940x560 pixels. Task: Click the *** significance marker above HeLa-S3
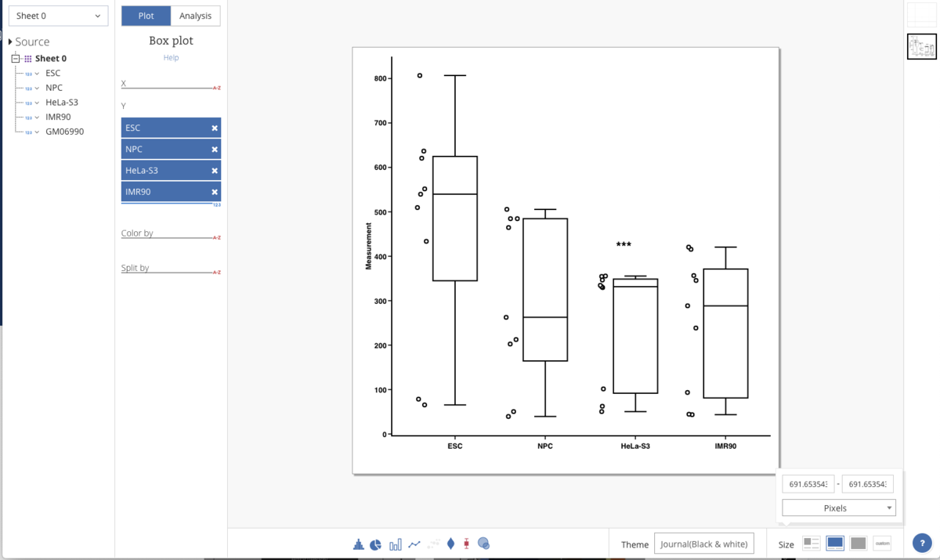point(624,245)
